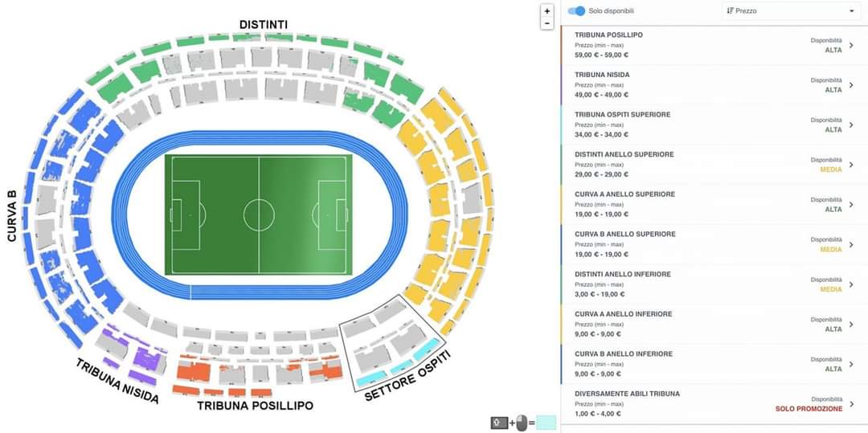Open Tribuna Ospiti Superiore chevron
This screenshot has width=868, height=433.
[851, 125]
